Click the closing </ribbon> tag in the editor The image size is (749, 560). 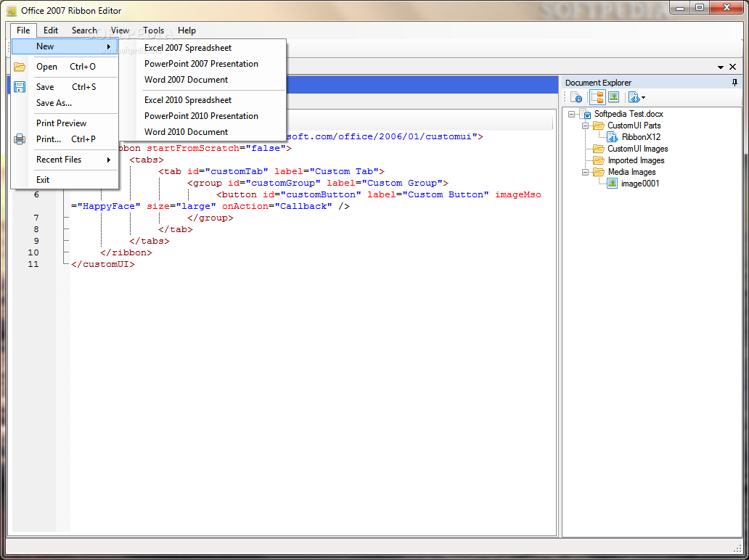[126, 252]
